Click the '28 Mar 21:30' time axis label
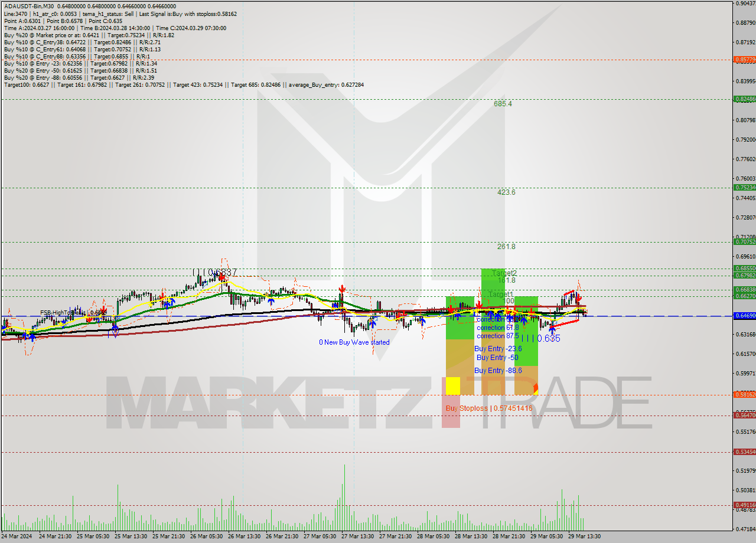The width and height of the screenshot is (756, 543). pos(509,537)
